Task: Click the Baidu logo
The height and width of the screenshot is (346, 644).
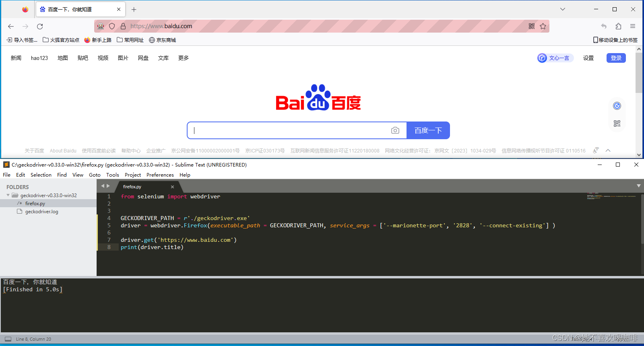Action: pos(318,97)
